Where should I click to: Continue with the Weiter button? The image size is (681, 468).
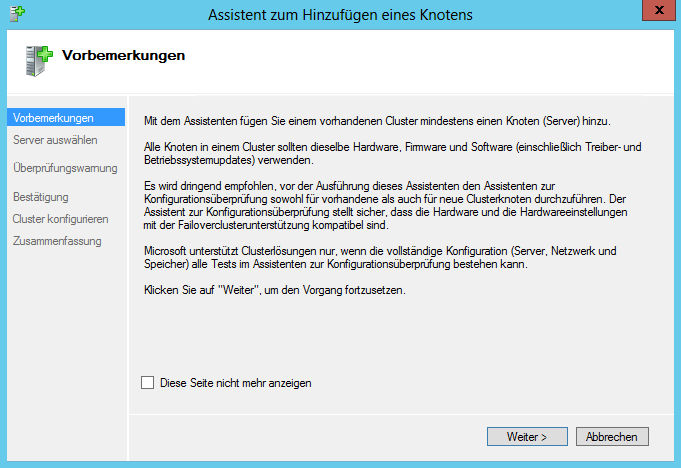[x=527, y=436]
